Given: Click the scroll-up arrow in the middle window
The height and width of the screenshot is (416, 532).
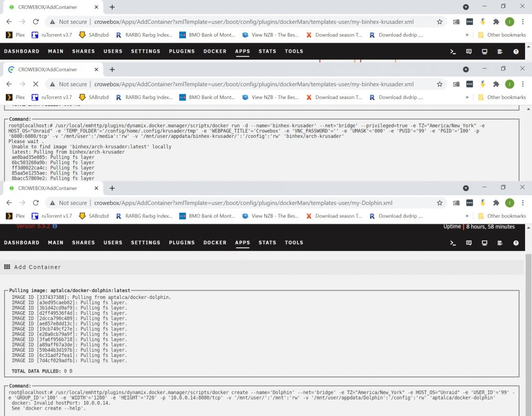Looking at the screenshot, I should pyautogui.click(x=529, y=109).
